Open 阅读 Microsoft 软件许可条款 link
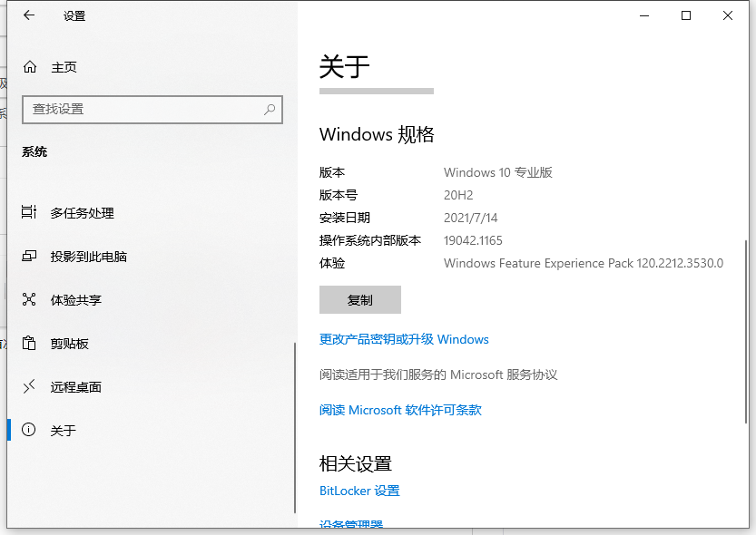The image size is (756, 535). [400, 410]
